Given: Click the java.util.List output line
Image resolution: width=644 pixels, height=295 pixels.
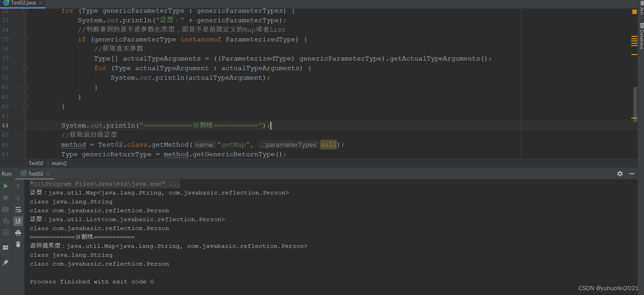Looking at the screenshot, I should tap(127, 219).
